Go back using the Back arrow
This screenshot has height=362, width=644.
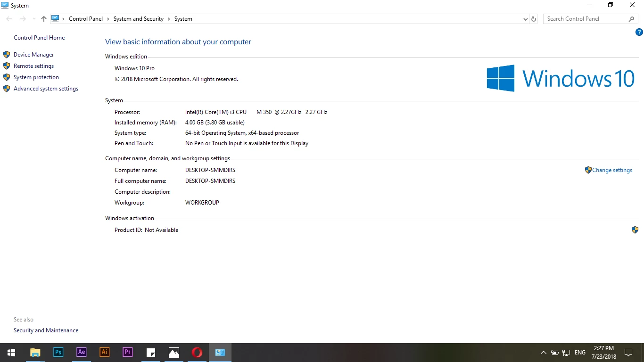9,19
